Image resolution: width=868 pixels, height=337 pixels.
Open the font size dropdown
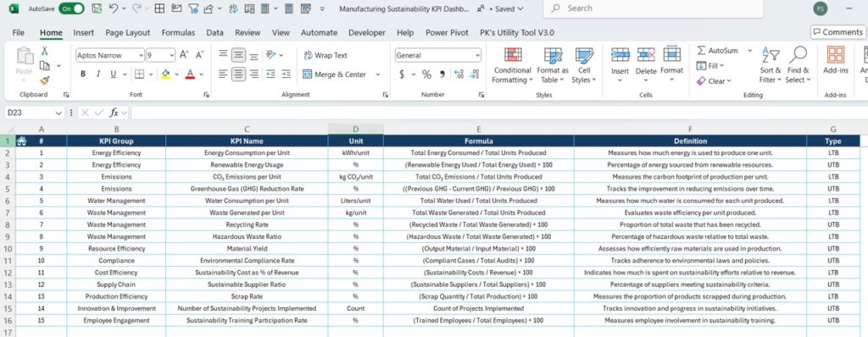[171, 55]
